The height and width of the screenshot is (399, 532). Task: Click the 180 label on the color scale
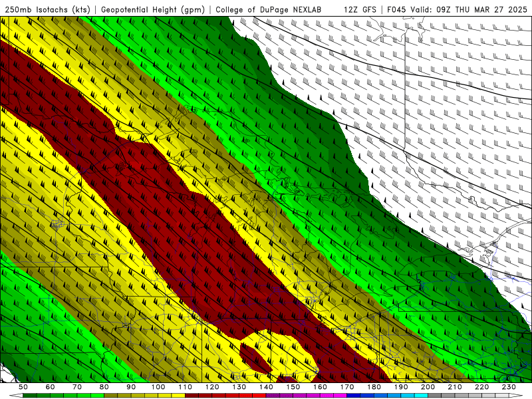(374, 387)
